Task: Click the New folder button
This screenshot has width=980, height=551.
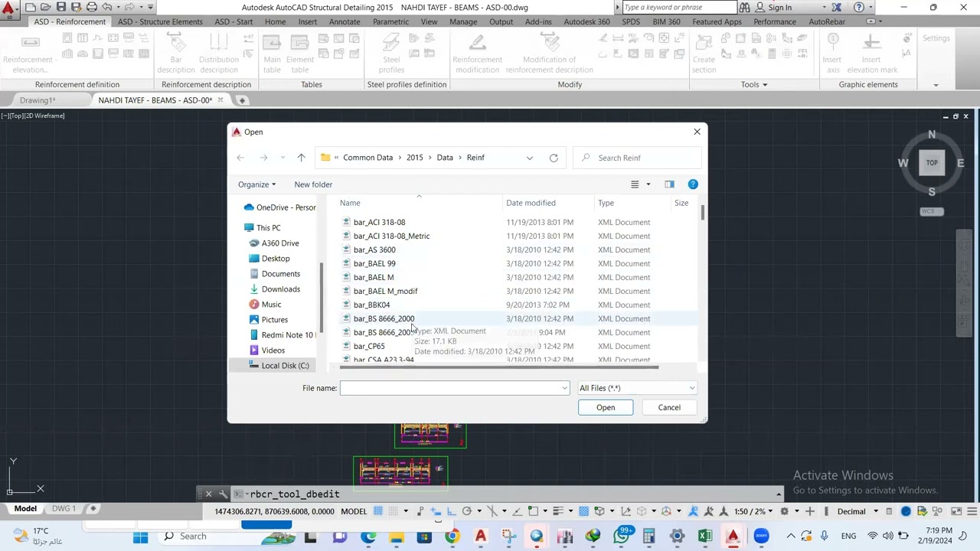Action: [x=313, y=184]
